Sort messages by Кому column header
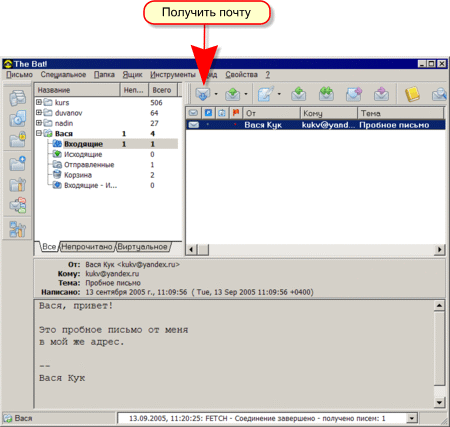 click(329, 113)
